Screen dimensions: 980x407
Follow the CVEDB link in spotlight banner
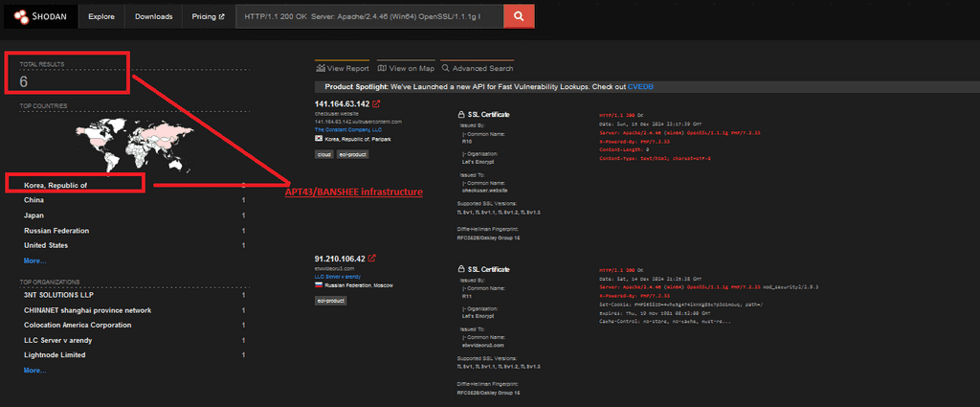(640, 87)
